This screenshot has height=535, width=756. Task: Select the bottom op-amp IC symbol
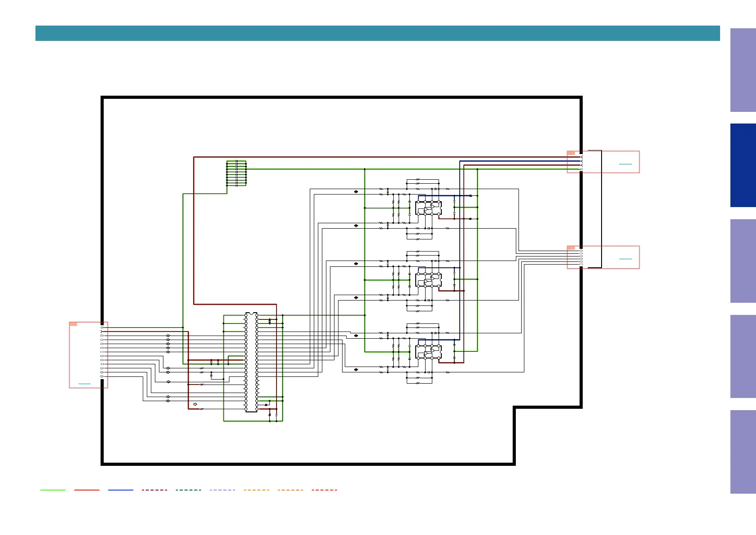click(429, 352)
